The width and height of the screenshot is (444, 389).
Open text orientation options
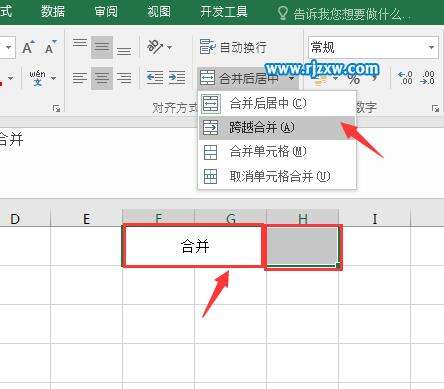pos(159,47)
